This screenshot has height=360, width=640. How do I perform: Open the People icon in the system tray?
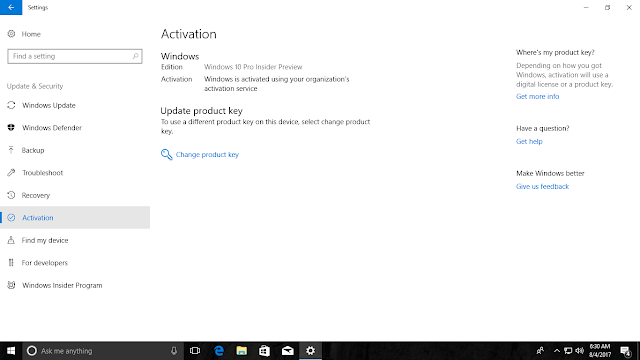pos(540,351)
